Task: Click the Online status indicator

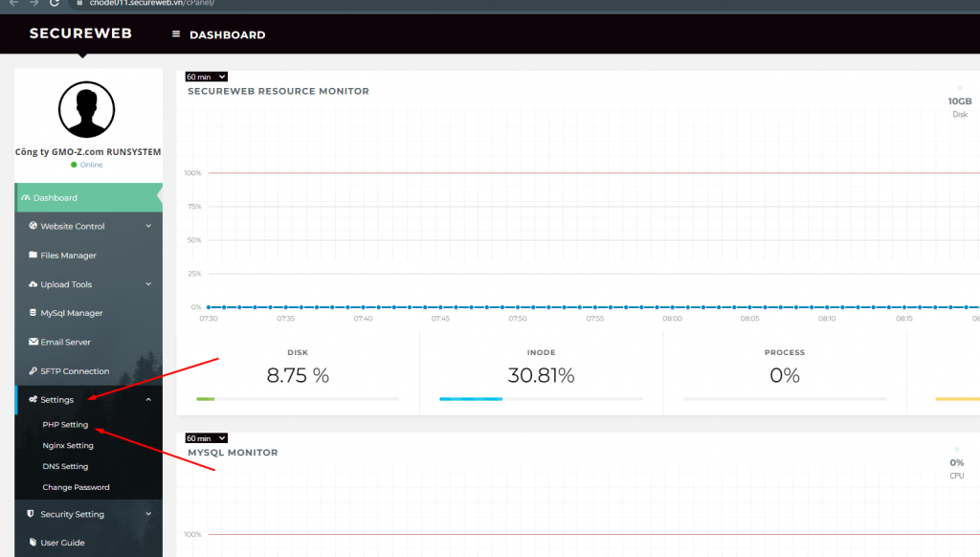Action: (86, 165)
